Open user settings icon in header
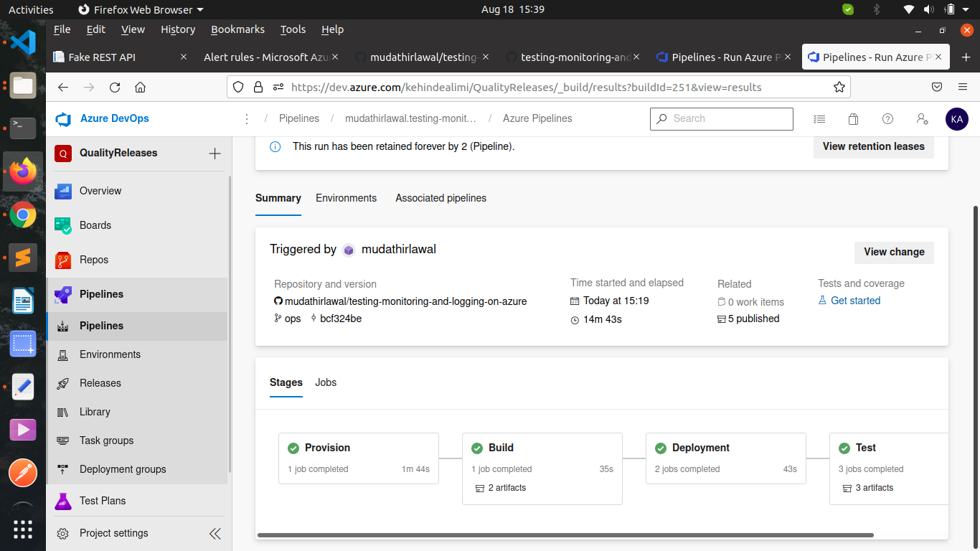Screen dimensions: 980x551 [923, 119]
